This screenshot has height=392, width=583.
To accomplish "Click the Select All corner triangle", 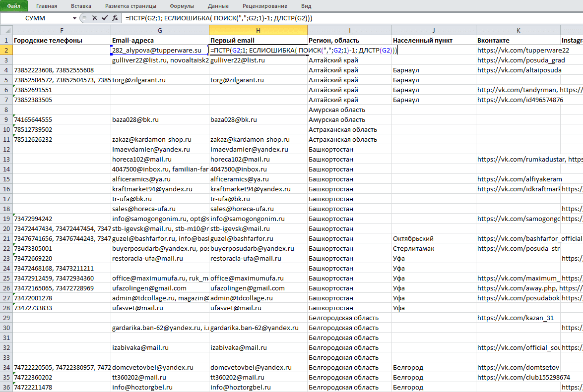I will coord(6,30).
